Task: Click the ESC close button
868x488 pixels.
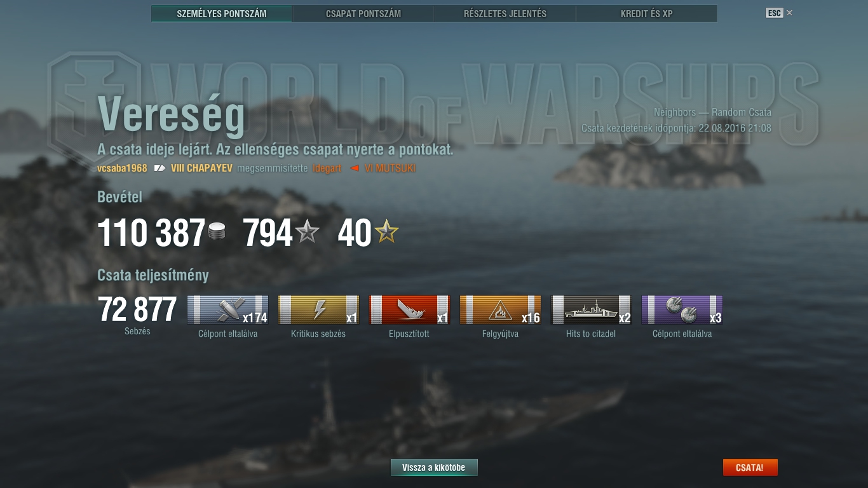Action: [779, 13]
